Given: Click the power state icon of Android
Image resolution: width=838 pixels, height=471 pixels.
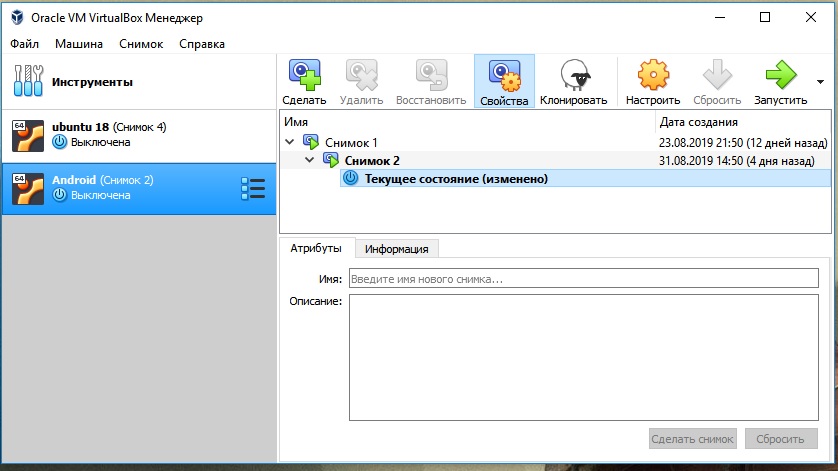Looking at the screenshot, I should coord(59,195).
